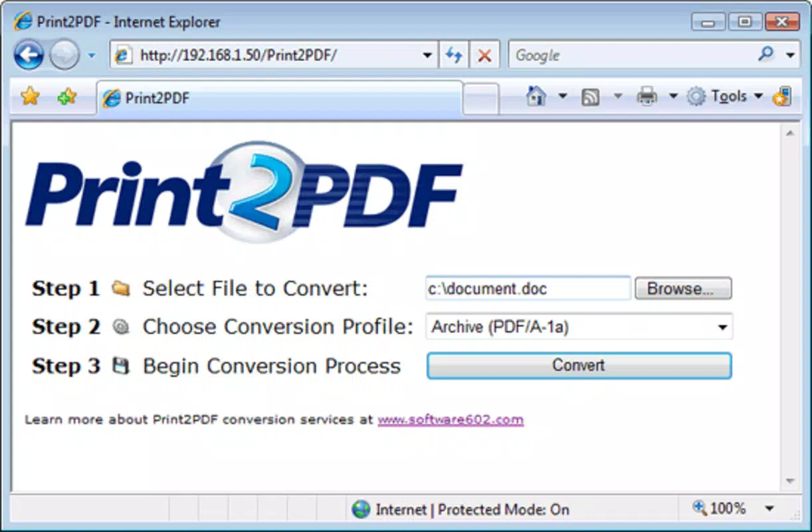Click the 100% zoom level button
The image size is (812, 532).
coord(720,509)
